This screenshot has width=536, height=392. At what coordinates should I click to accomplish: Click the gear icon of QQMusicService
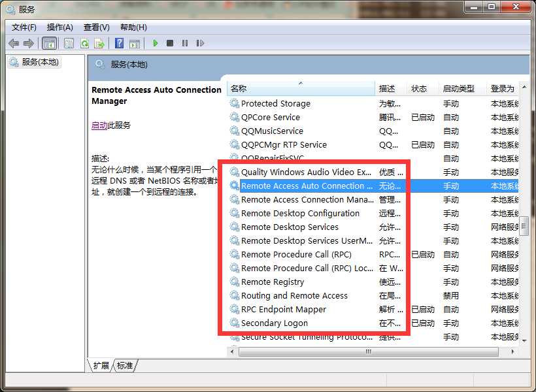click(x=234, y=131)
